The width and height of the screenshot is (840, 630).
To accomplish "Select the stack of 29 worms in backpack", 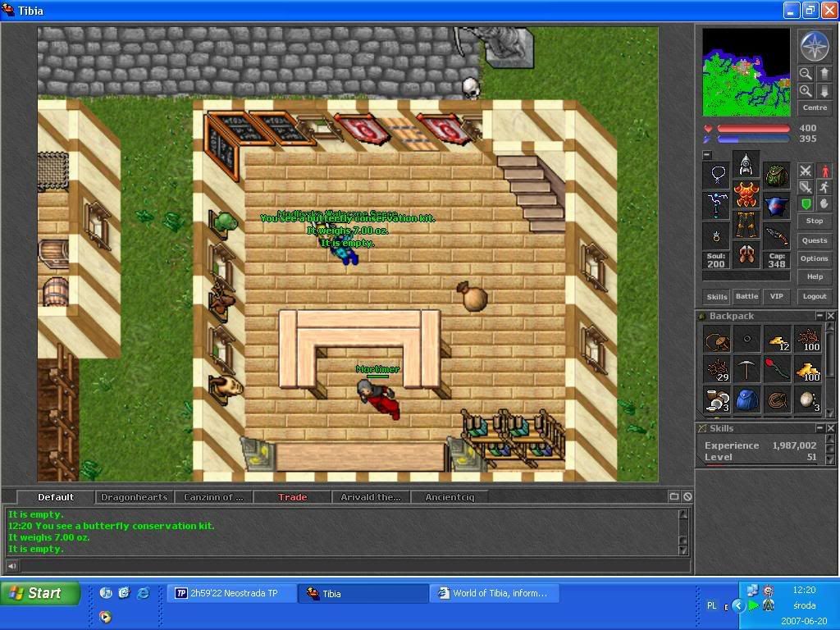I will pos(717,370).
